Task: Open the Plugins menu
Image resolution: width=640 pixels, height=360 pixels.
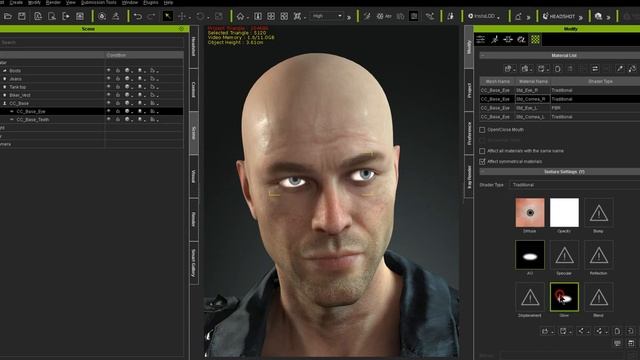Action: (151, 2)
